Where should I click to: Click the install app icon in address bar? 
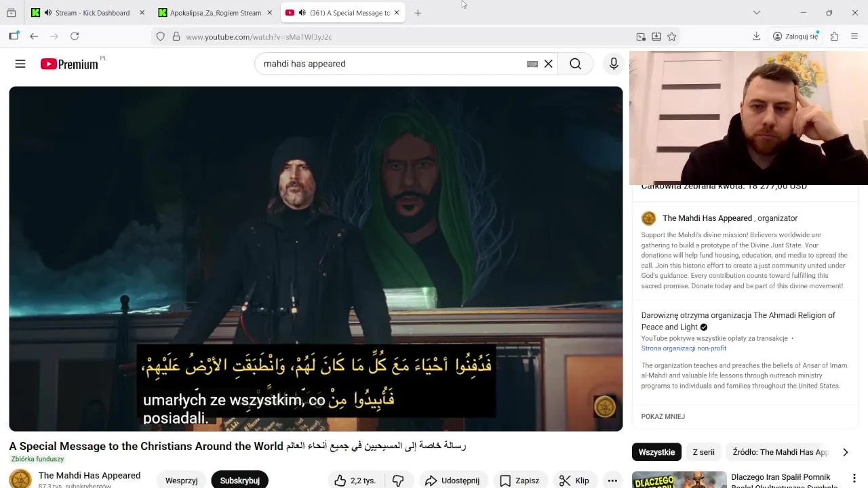click(x=656, y=37)
